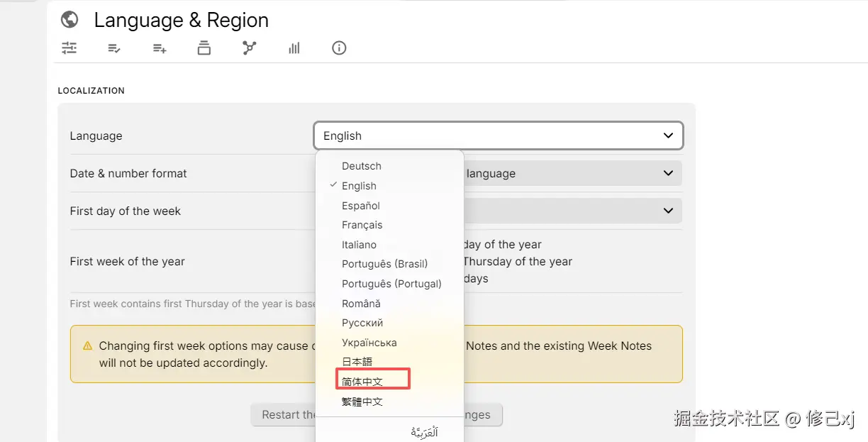Open the Inherited Attributes list-plus icon
The height and width of the screenshot is (442, 868).
tap(160, 48)
